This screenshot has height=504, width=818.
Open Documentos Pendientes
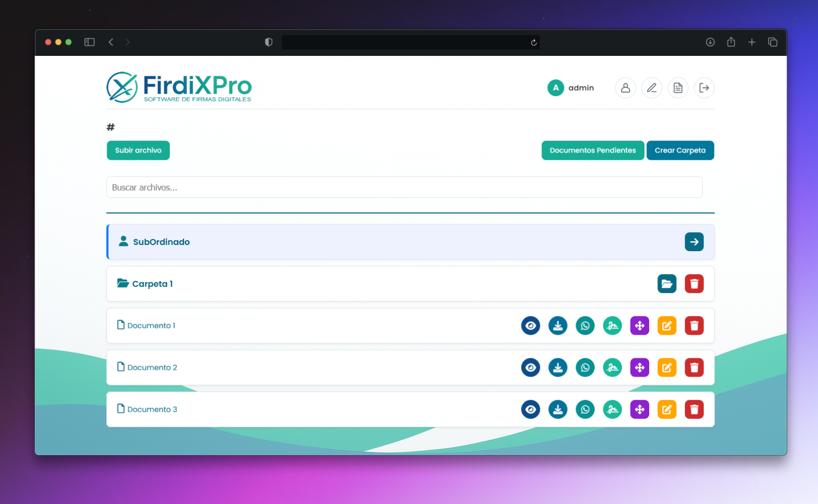click(592, 150)
